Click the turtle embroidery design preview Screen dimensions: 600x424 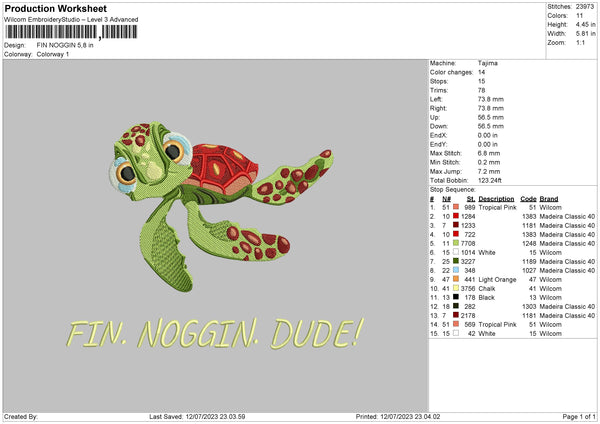pyautogui.click(x=221, y=205)
